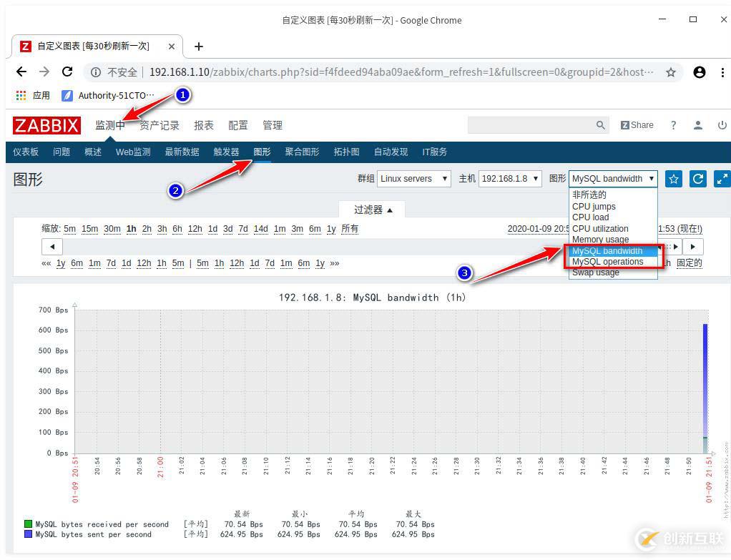Open the 资产记录 main menu
Image resolution: width=731 pixels, height=560 pixels.
coord(160,125)
